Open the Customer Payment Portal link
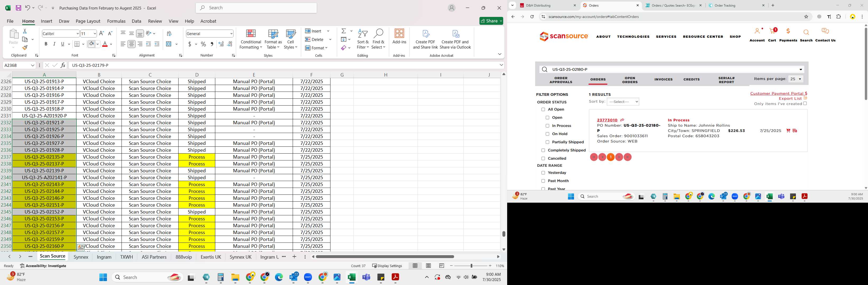Image resolution: width=868 pixels, height=285 pixels. pos(779,93)
